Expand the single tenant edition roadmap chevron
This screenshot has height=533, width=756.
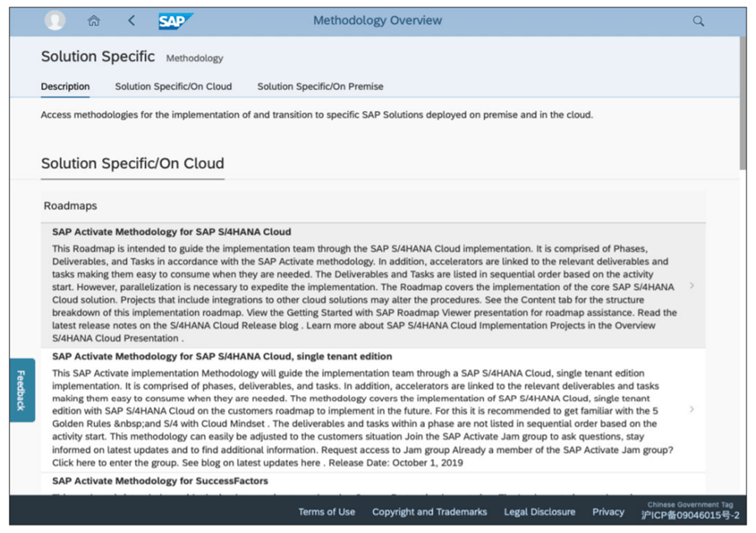tap(691, 409)
